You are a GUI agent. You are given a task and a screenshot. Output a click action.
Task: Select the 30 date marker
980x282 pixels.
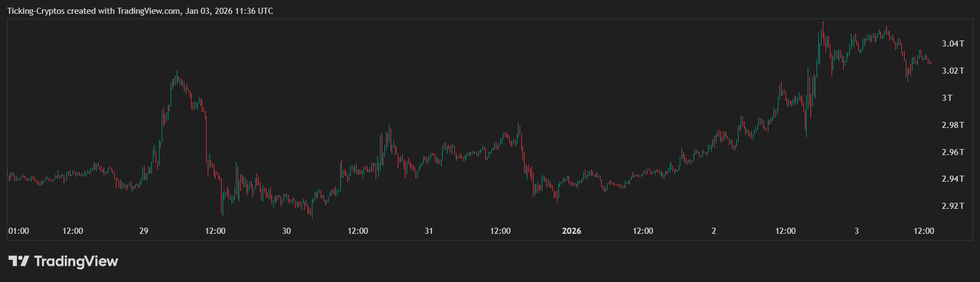pos(286,231)
